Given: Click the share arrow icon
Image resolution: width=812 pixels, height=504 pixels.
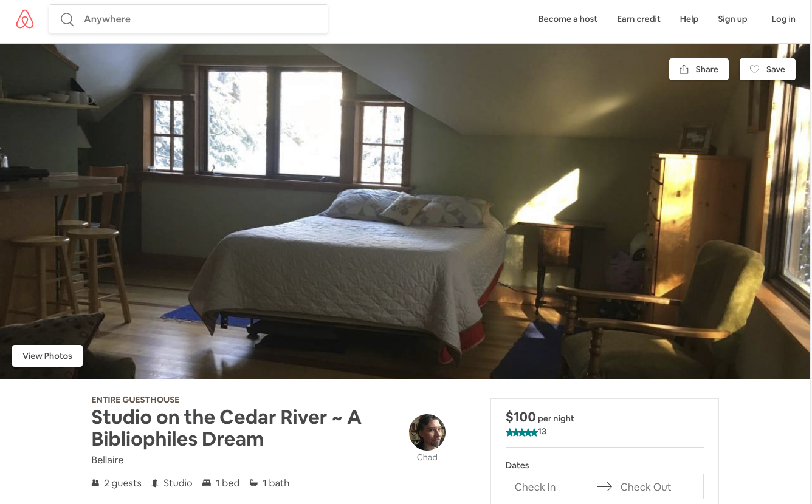Looking at the screenshot, I should coord(684,69).
